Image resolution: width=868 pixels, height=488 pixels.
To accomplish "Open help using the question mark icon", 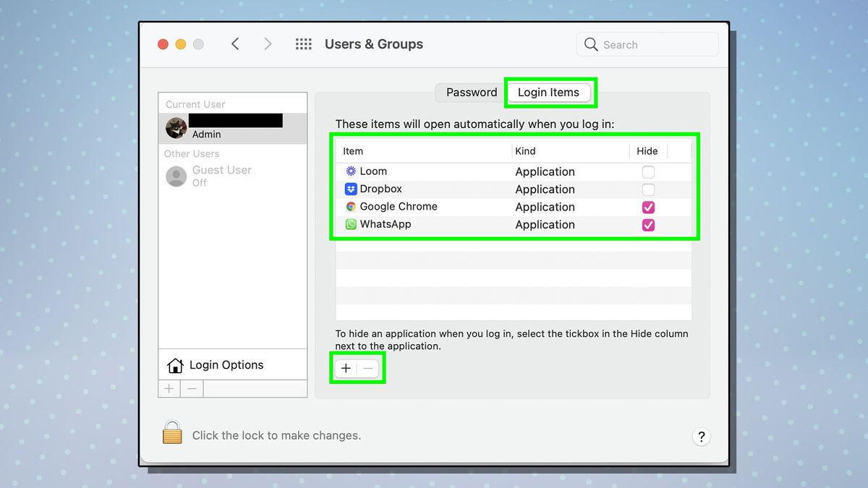I will (701, 437).
